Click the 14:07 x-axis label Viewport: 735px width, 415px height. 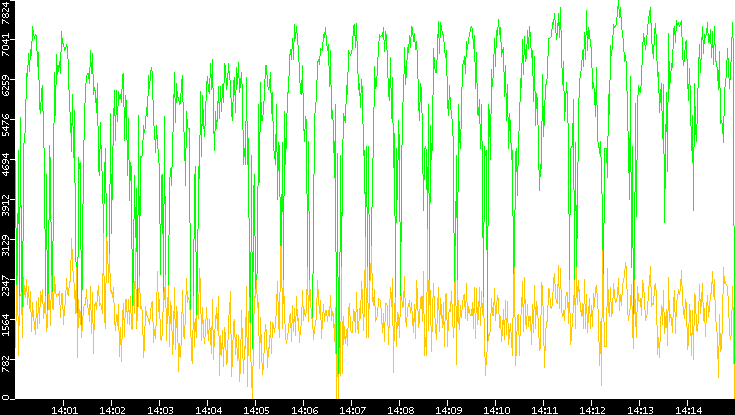[x=352, y=410]
